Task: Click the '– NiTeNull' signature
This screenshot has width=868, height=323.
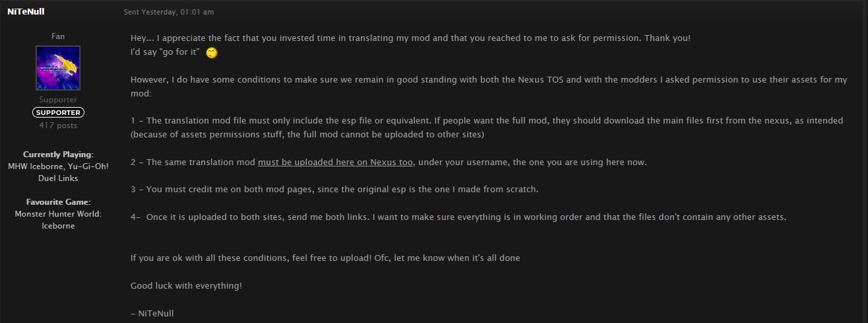Action: [x=152, y=313]
